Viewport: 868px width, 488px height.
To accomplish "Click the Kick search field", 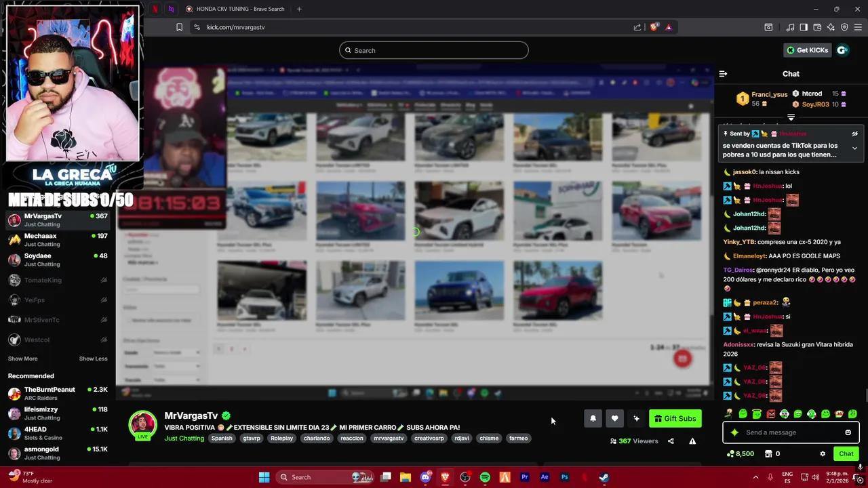I will click(x=434, y=50).
